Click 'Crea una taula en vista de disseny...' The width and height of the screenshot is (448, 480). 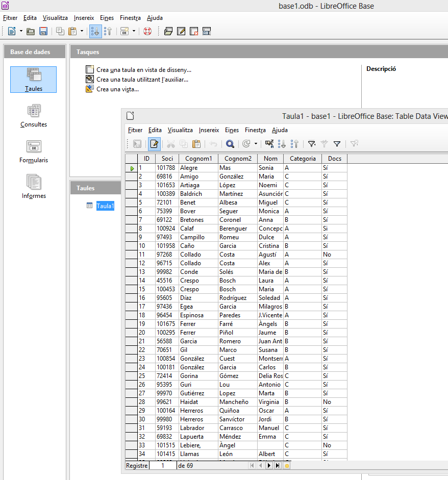(x=143, y=69)
